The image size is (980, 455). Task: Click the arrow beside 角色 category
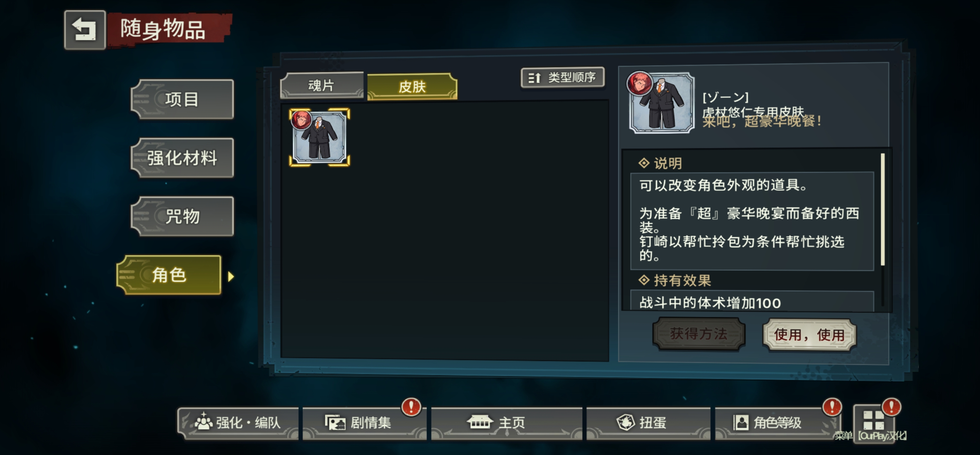[231, 276]
